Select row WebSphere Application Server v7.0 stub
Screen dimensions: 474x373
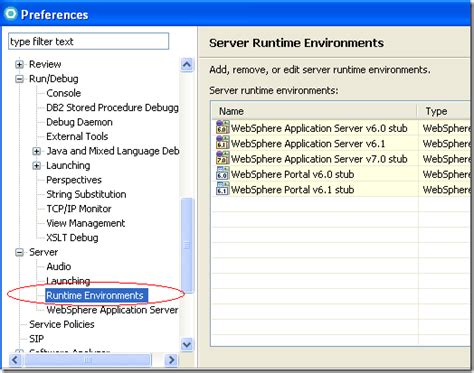[x=341, y=159]
